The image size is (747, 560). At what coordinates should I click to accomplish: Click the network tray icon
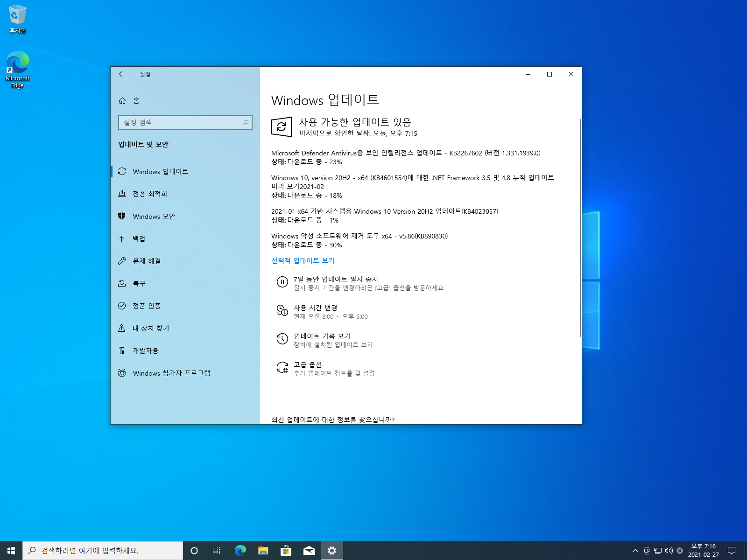[x=658, y=551]
